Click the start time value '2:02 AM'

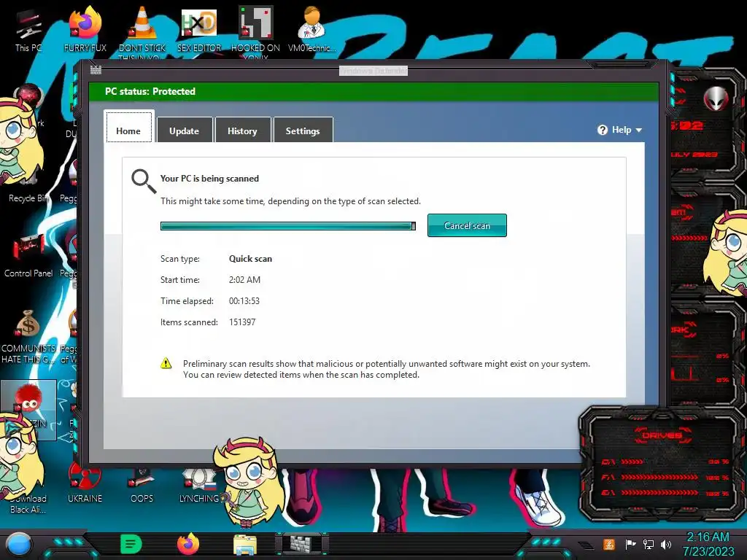(x=244, y=279)
